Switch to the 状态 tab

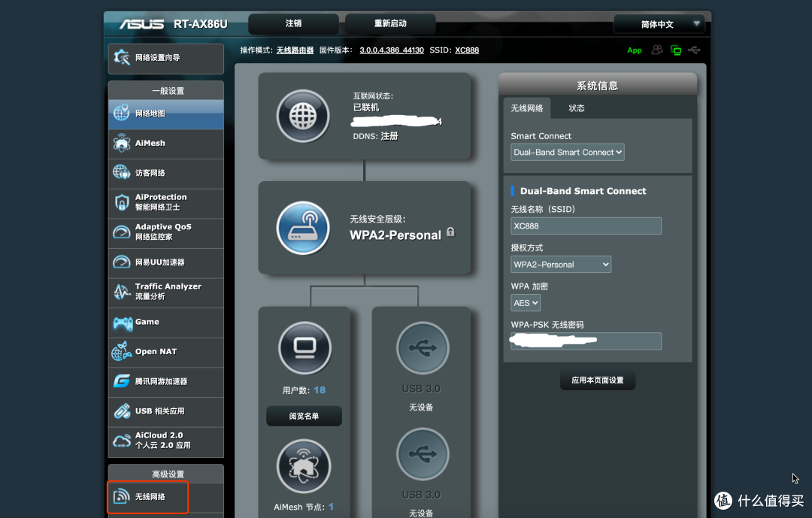pyautogui.click(x=577, y=108)
